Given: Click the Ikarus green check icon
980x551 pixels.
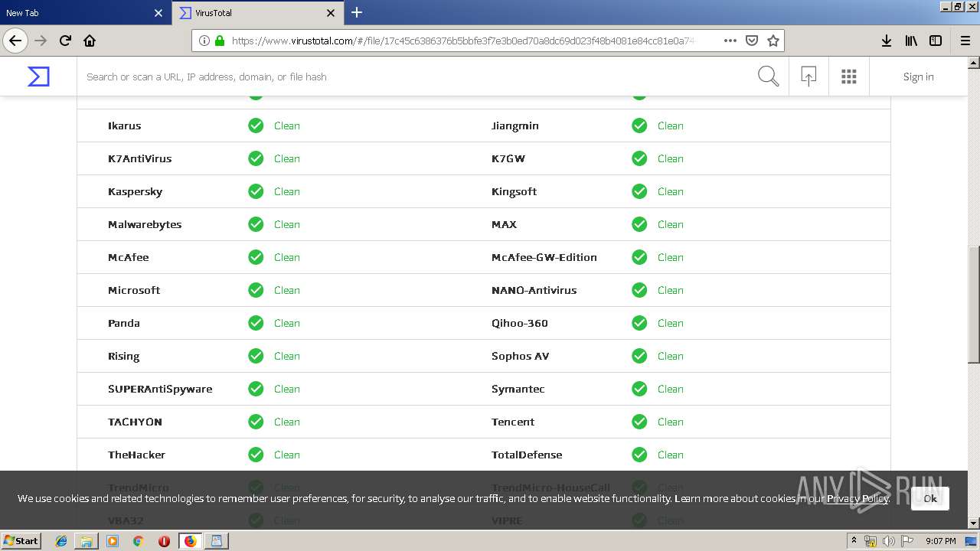Looking at the screenshot, I should tap(256, 126).
